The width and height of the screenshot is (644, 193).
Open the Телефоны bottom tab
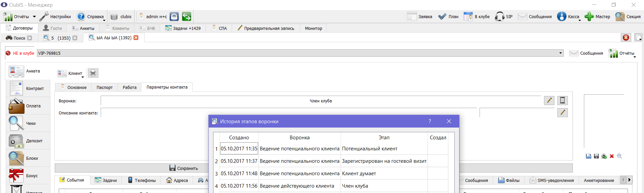(142, 180)
